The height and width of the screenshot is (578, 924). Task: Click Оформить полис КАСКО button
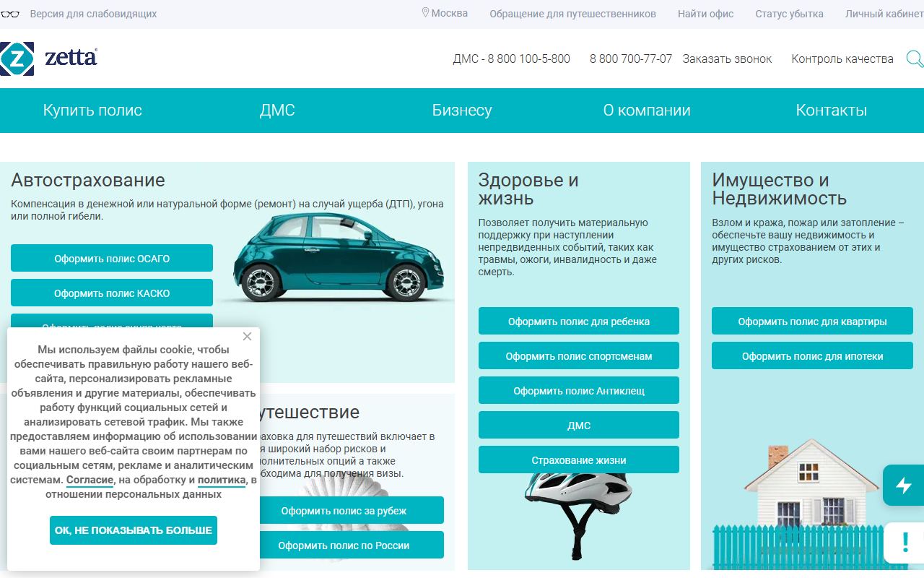[x=112, y=293]
